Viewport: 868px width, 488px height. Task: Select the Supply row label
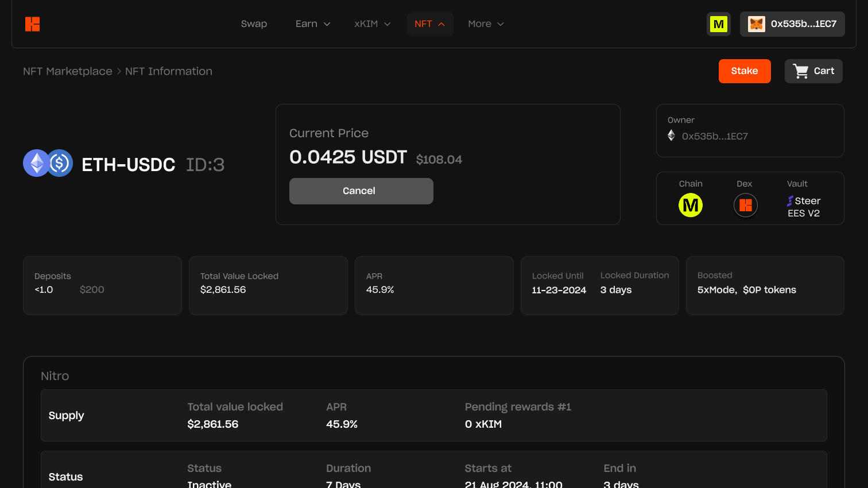(x=66, y=416)
